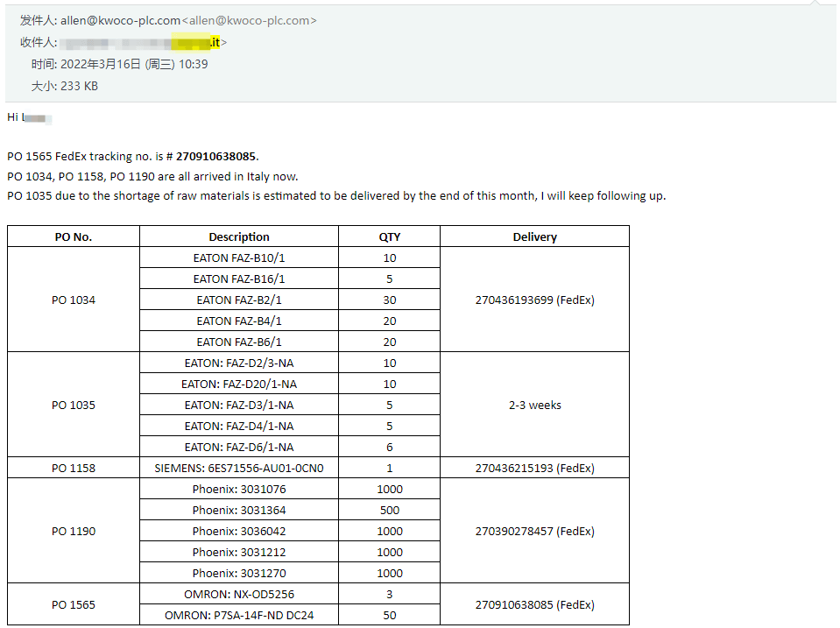Viewport: 840px width, 628px height.
Task: Click cell Phoenix: 3031364
Action: click(x=239, y=510)
